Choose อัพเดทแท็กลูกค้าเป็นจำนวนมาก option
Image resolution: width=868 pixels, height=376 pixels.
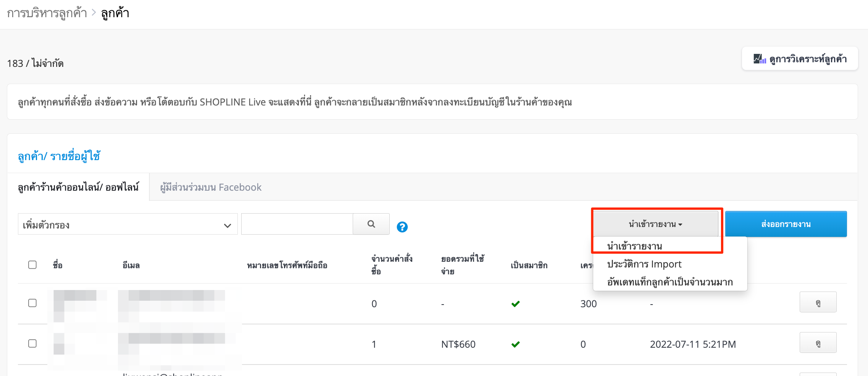[x=670, y=282]
